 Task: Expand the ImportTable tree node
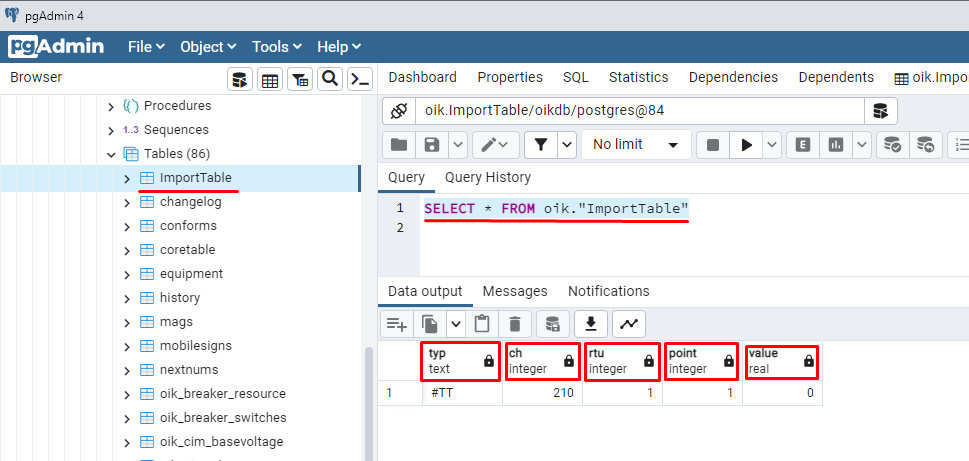point(127,178)
